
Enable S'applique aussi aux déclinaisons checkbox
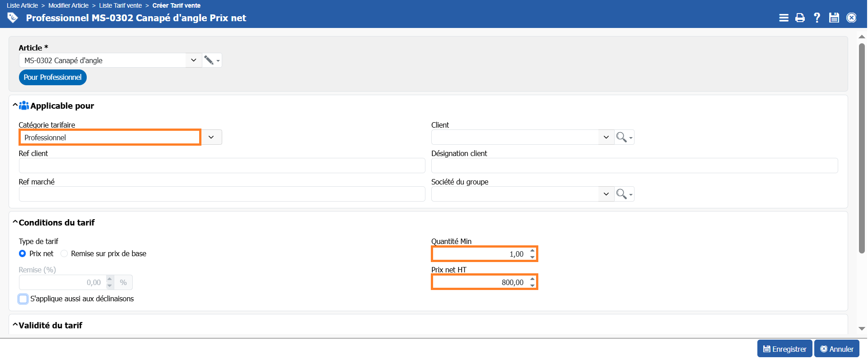point(23,299)
